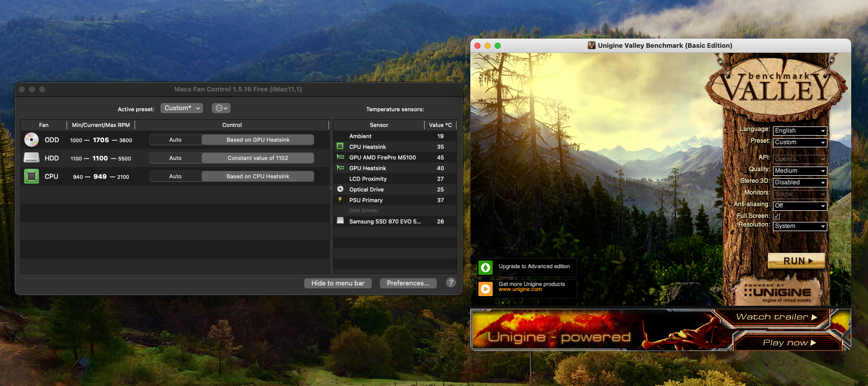The height and width of the screenshot is (386, 868).
Task: Set ODD fan control to Auto
Action: pos(175,140)
